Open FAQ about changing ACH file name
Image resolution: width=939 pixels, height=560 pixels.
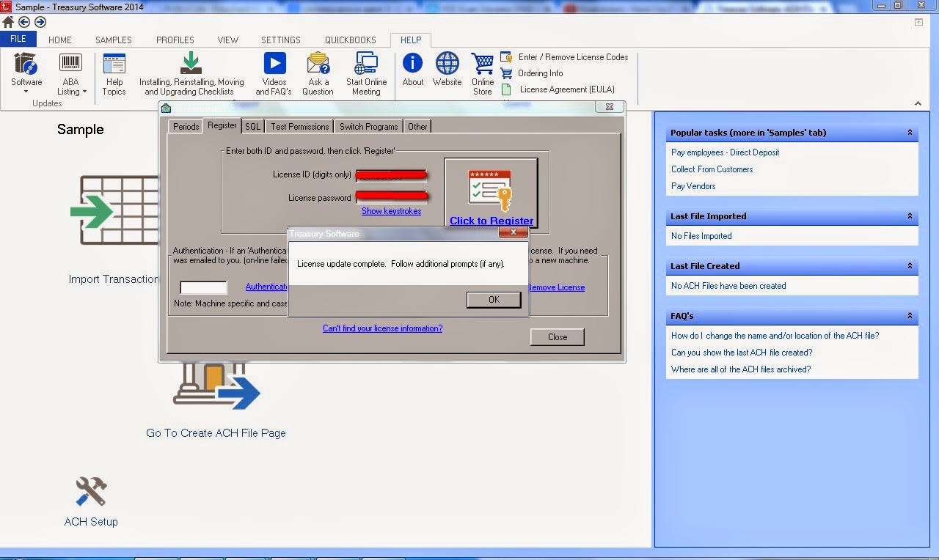[x=775, y=336]
